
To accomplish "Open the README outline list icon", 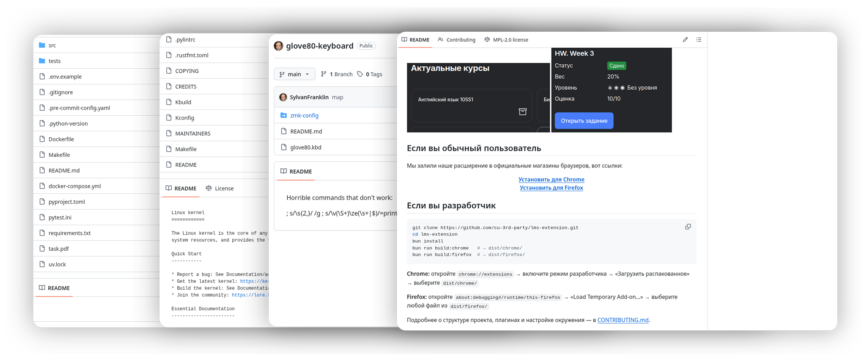I will [x=699, y=40].
